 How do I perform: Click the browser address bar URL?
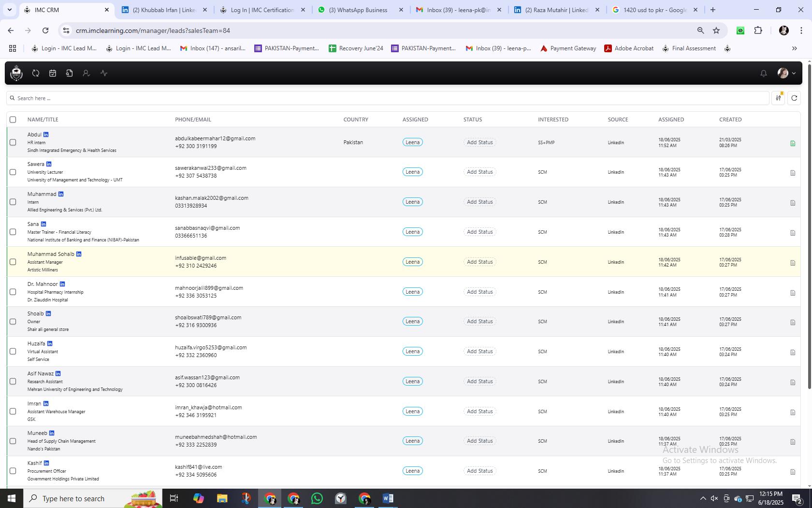(153, 30)
